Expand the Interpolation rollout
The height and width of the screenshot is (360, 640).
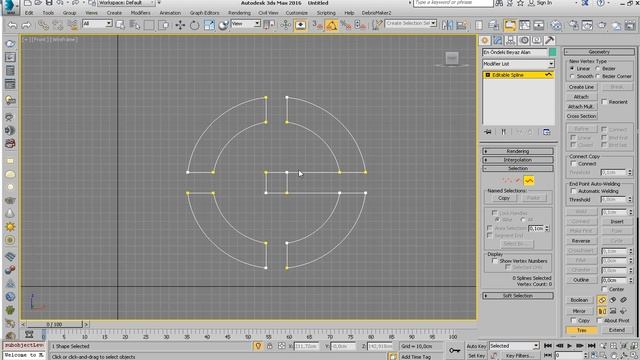coord(518,160)
